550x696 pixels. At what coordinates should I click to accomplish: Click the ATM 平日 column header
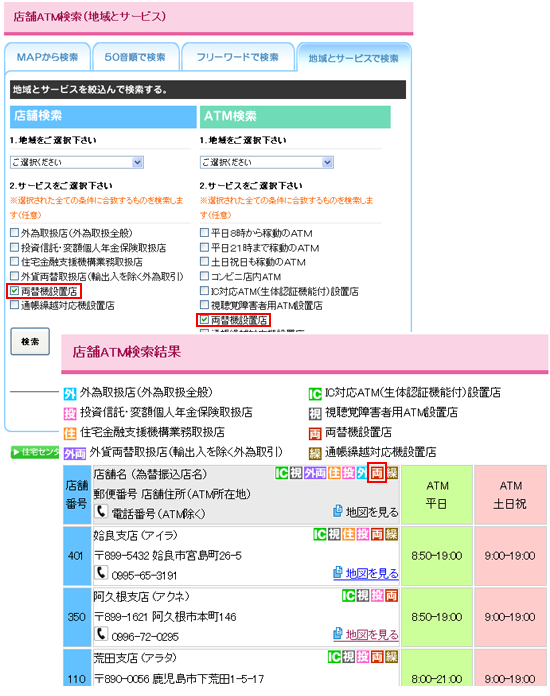pyautogui.click(x=437, y=495)
